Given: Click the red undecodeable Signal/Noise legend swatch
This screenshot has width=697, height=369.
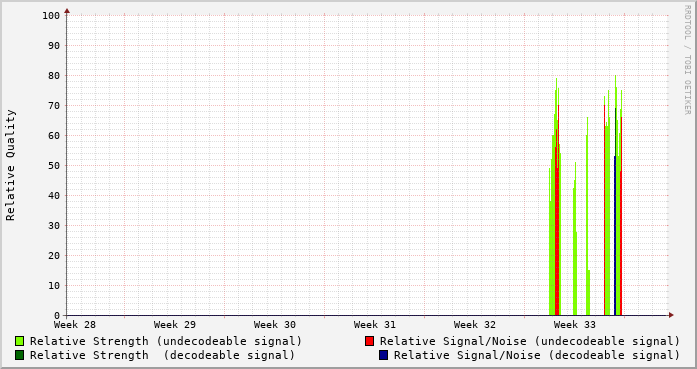Looking at the screenshot, I should [x=369, y=341].
